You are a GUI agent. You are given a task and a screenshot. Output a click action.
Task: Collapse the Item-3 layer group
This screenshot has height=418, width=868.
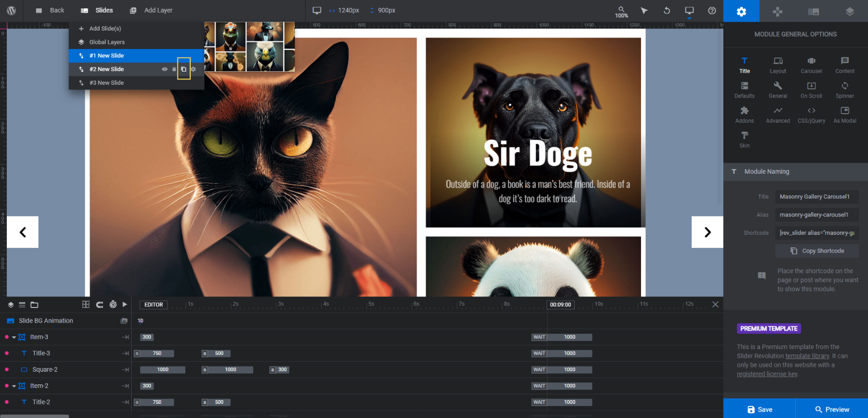pyautogui.click(x=14, y=337)
